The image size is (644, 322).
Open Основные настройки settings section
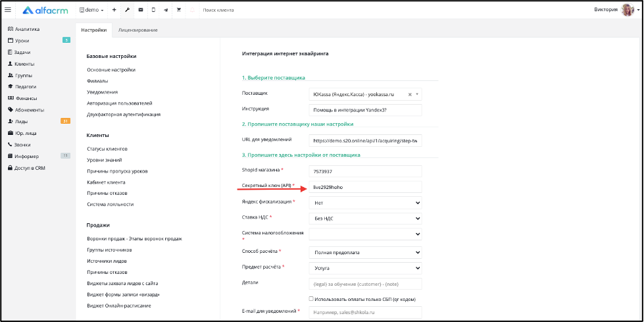tap(111, 70)
